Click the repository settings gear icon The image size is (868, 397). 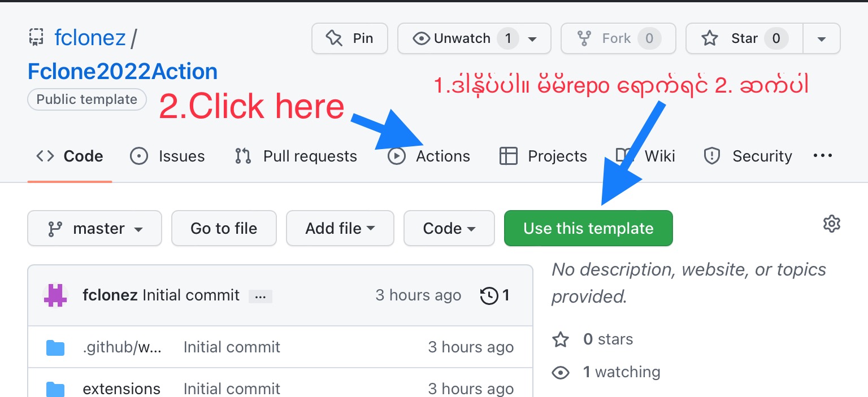831,224
